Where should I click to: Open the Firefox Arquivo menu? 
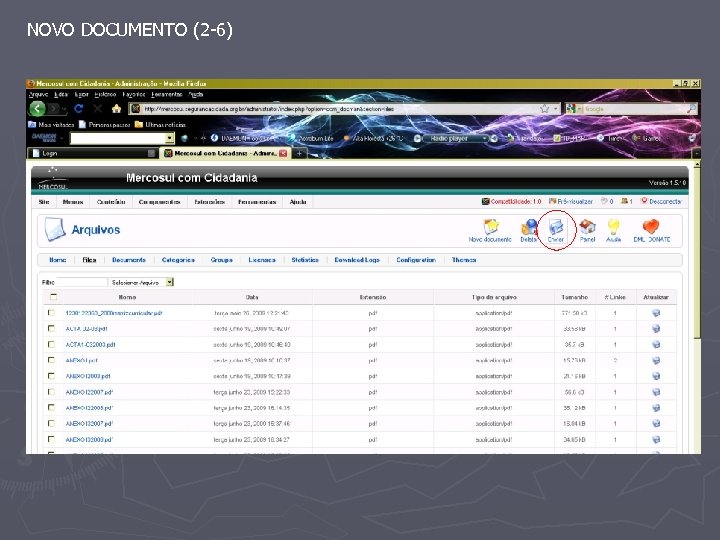39,94
